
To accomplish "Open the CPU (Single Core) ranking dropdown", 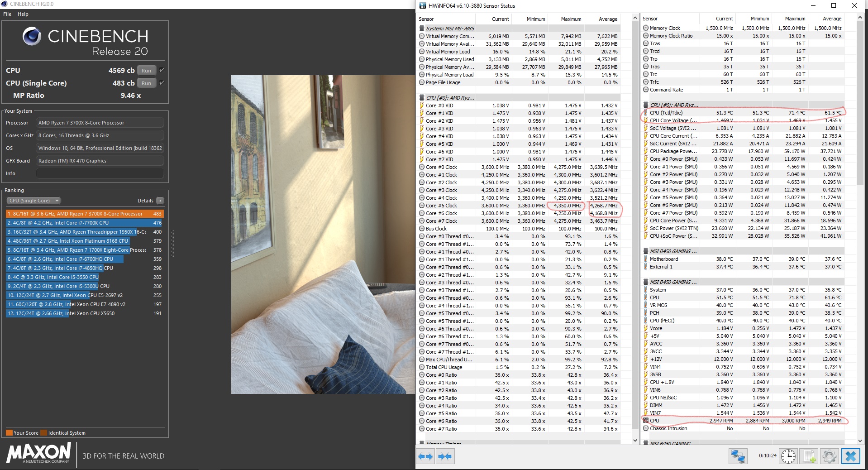I will pos(33,201).
